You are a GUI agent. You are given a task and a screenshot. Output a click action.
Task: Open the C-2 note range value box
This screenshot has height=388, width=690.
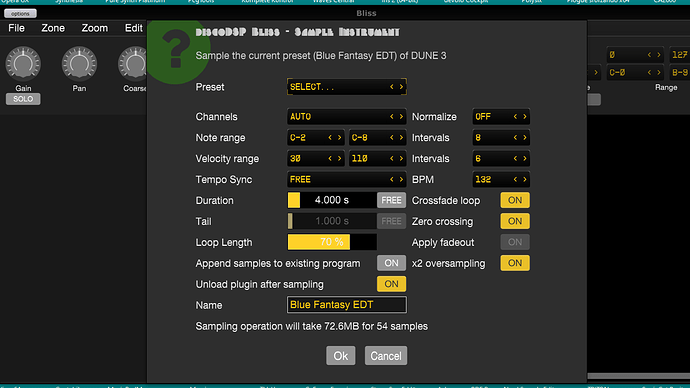pyautogui.click(x=316, y=138)
